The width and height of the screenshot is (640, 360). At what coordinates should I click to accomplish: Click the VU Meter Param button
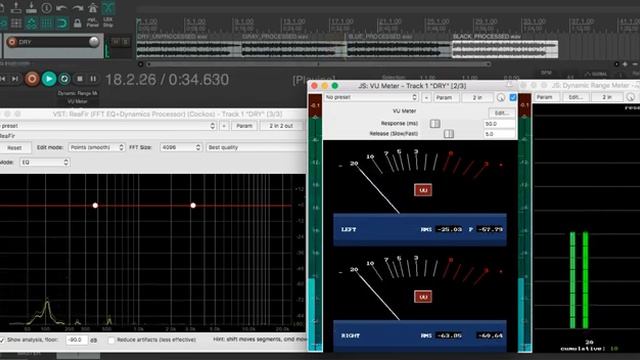pyautogui.click(x=444, y=97)
